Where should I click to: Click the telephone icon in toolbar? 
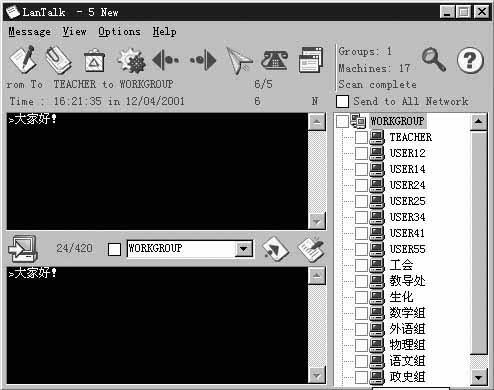click(x=274, y=60)
